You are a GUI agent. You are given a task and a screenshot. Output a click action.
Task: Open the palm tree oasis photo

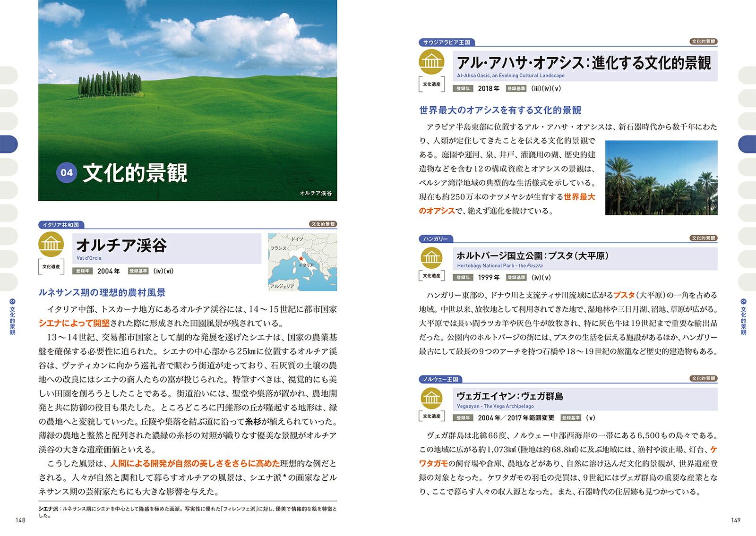(x=661, y=178)
